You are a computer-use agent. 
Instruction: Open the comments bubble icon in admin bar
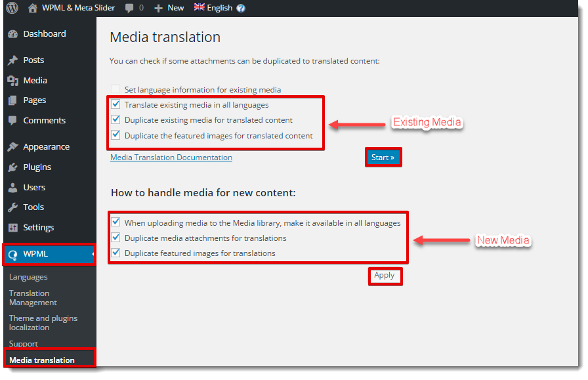click(x=129, y=8)
